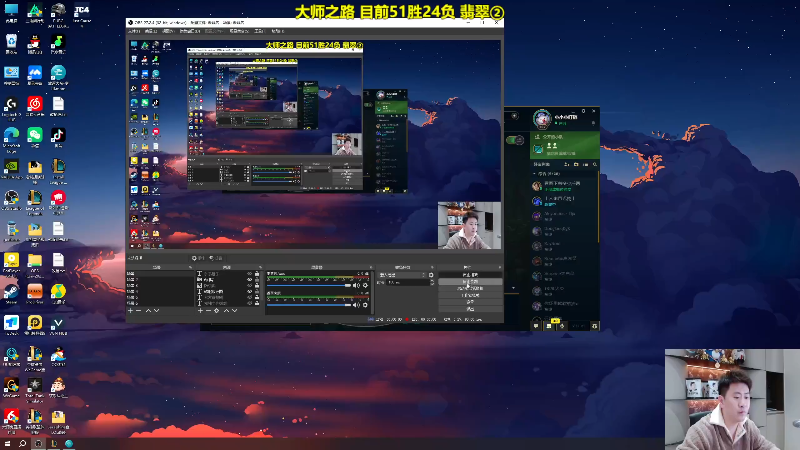This screenshot has height=450, width=800.
Task: Move source down in Sources panel
Action: tap(234, 311)
